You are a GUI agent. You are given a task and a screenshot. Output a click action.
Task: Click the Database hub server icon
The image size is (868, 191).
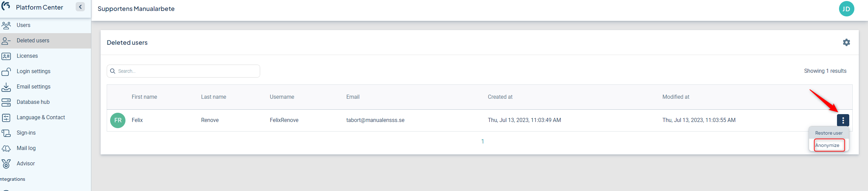[x=6, y=102]
